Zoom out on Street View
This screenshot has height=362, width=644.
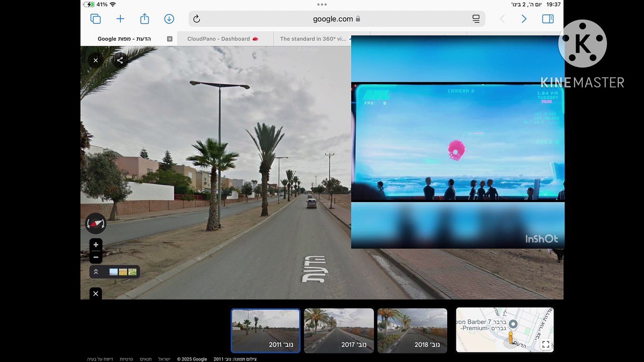96,257
